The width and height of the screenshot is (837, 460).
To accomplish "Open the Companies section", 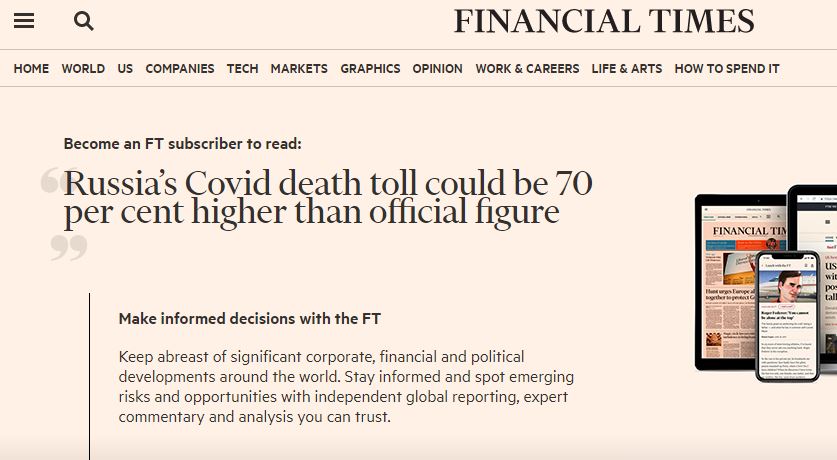I will point(180,69).
